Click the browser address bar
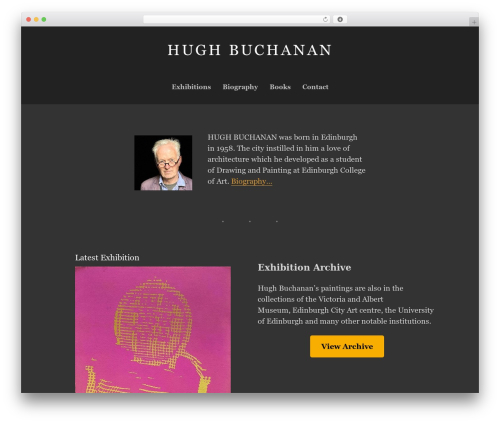Viewport: 500px width, 423px height. tap(236, 19)
